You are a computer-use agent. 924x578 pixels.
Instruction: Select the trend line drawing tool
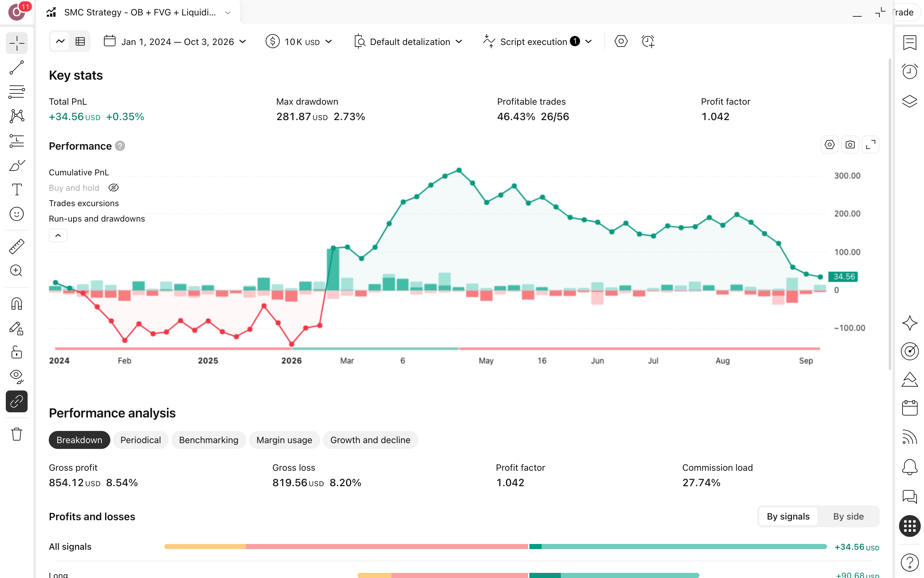coord(16,68)
